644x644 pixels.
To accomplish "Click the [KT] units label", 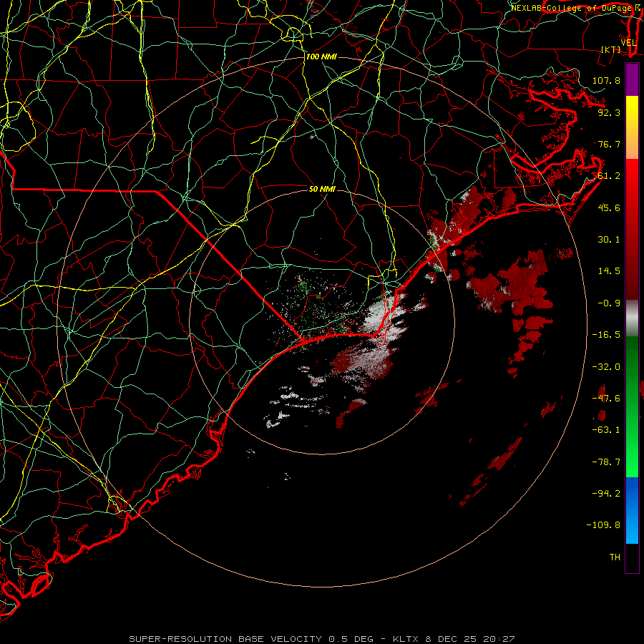I will (x=611, y=49).
